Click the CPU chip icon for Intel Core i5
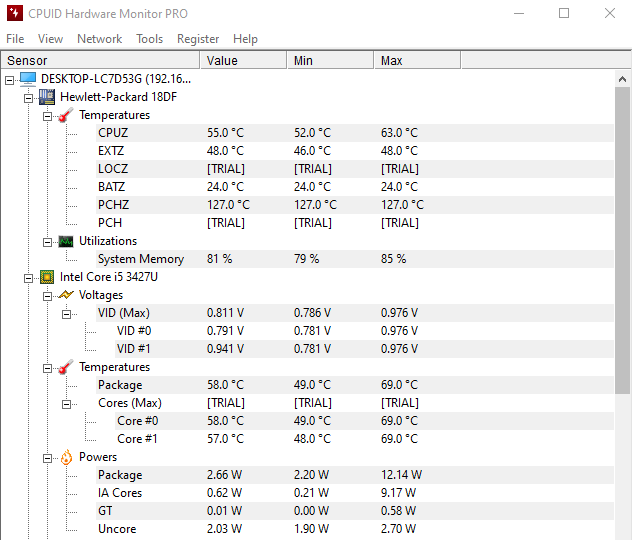 pyautogui.click(x=47, y=277)
